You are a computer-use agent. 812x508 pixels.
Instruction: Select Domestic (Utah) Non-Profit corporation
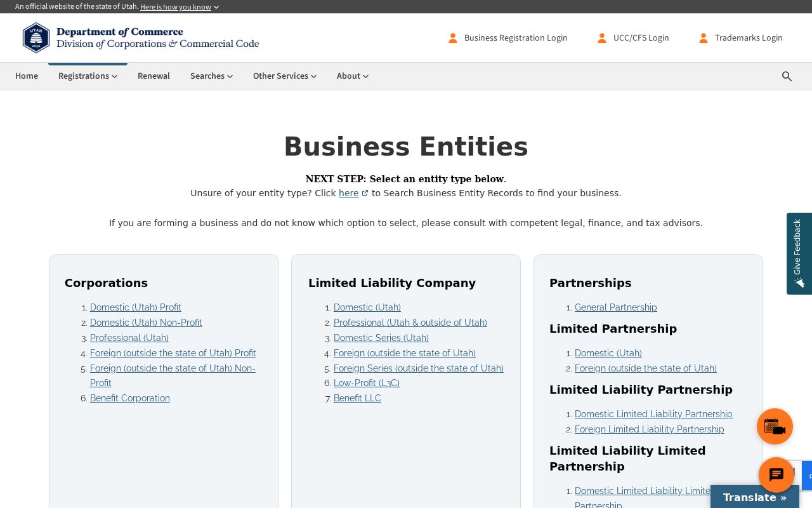(x=146, y=323)
